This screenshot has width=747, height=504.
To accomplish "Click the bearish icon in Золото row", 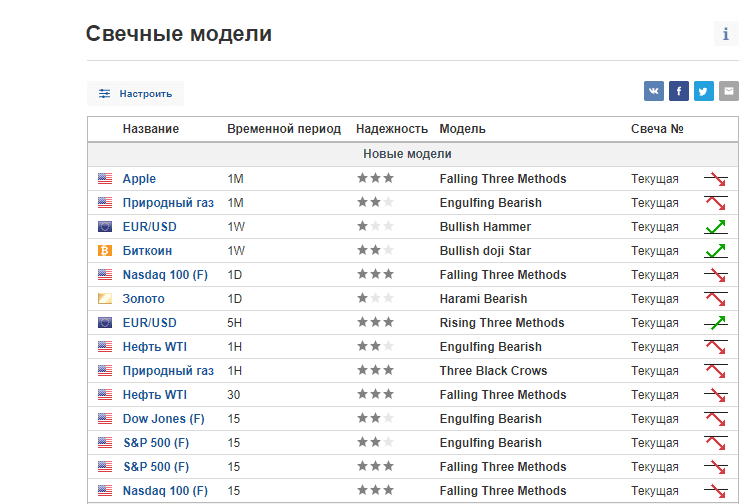I will click(x=716, y=299).
